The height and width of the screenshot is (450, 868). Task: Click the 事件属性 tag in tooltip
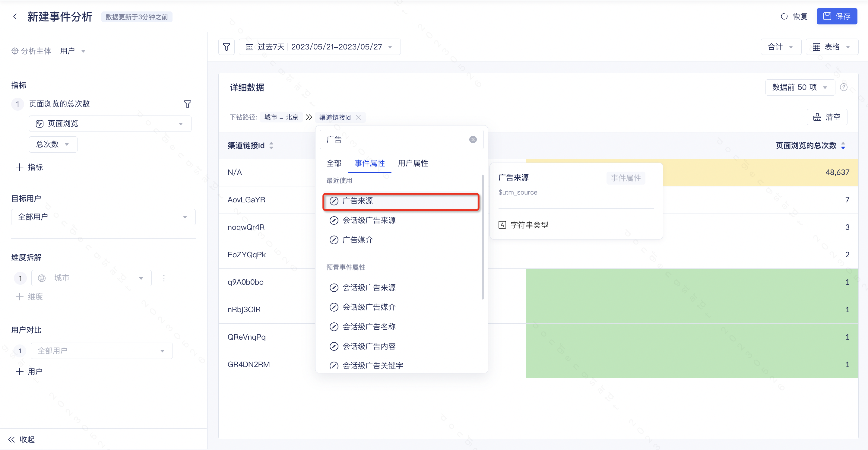626,178
